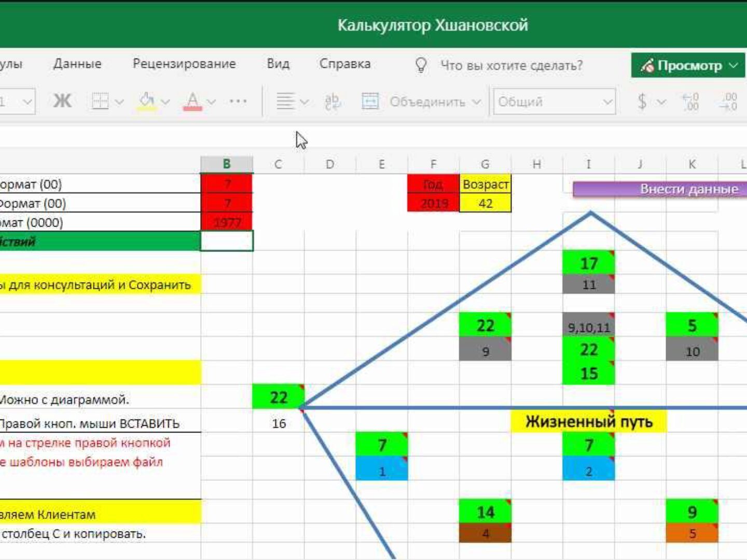This screenshot has width=747, height=560.
Task: Apply currency format with dollar icon
Action: click(x=642, y=101)
